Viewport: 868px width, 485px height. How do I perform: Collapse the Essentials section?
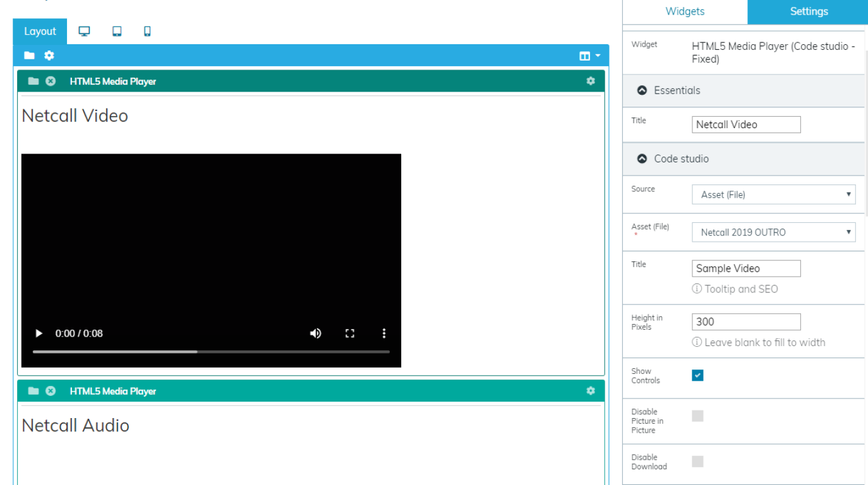tap(642, 90)
